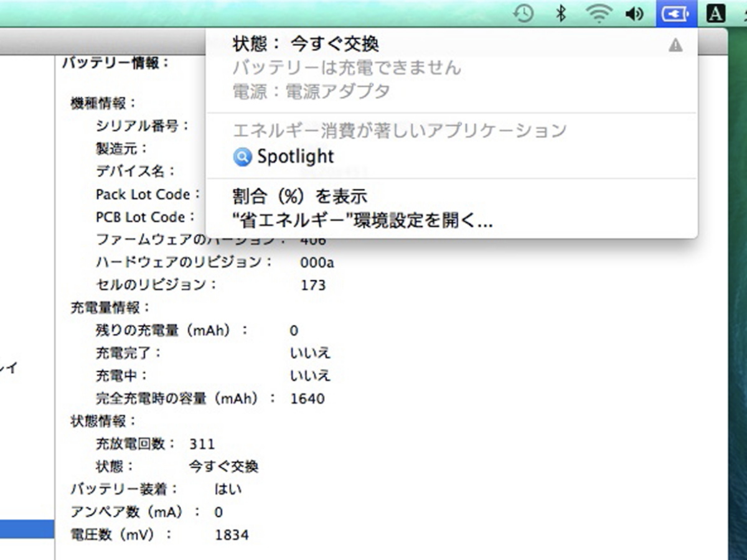Click the 電圧数（mV）： label
Image resolution: width=747 pixels, height=560 pixels.
[121, 534]
